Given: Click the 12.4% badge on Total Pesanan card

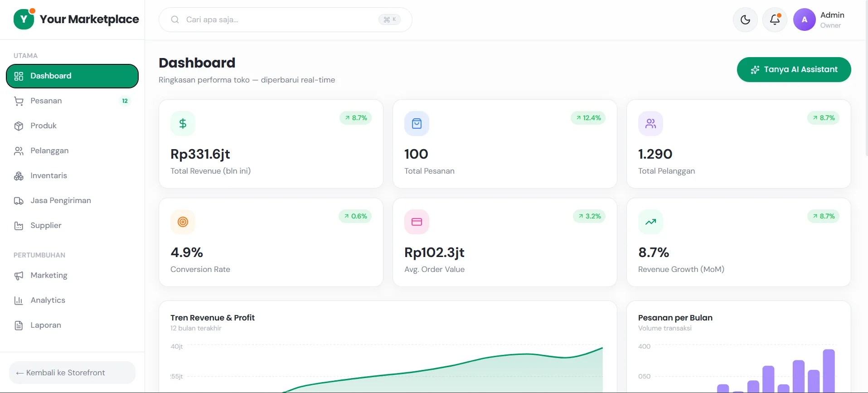Looking at the screenshot, I should 588,118.
